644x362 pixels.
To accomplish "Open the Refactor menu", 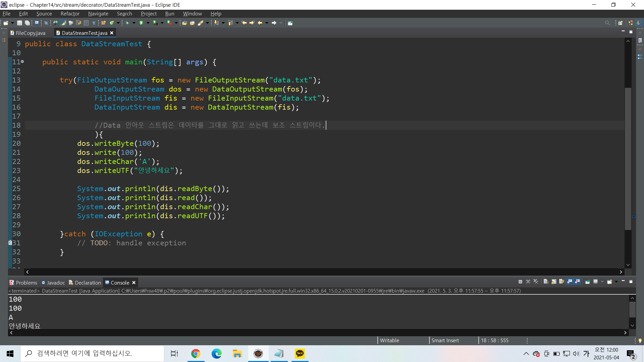I will [x=70, y=14].
